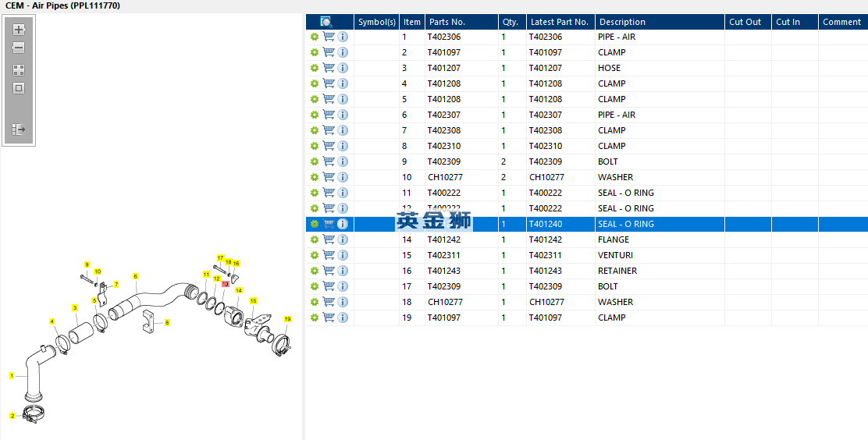Click the list export arrow icon
The height and width of the screenshot is (440, 868).
pos(19,130)
